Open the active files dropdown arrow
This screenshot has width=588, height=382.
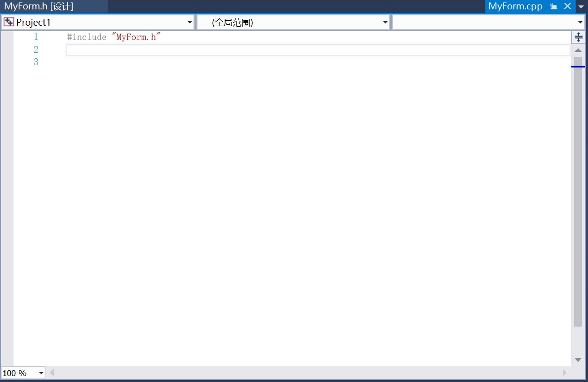point(582,6)
